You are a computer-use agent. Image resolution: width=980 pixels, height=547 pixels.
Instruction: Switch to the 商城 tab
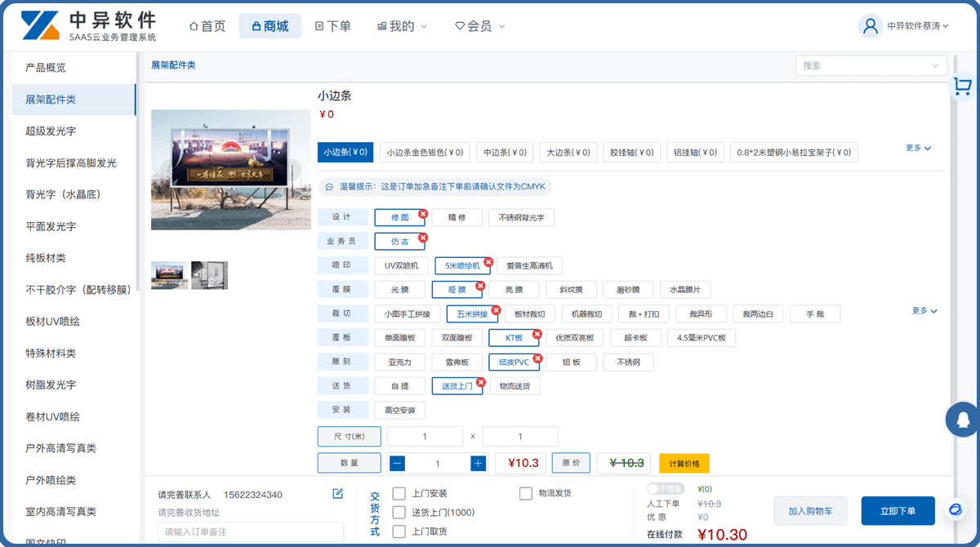click(270, 26)
